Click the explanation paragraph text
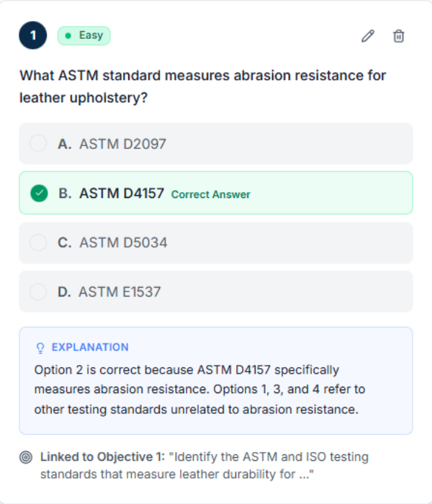 coord(196,390)
